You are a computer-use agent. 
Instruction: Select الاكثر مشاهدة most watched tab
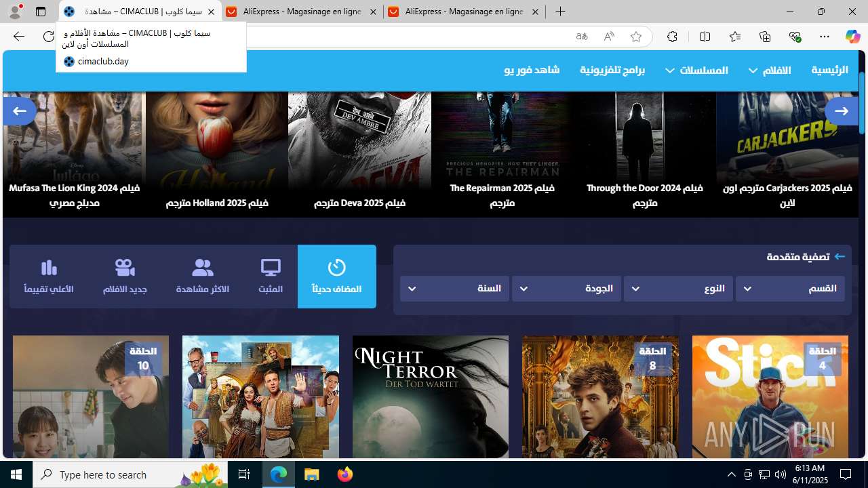pos(202,277)
